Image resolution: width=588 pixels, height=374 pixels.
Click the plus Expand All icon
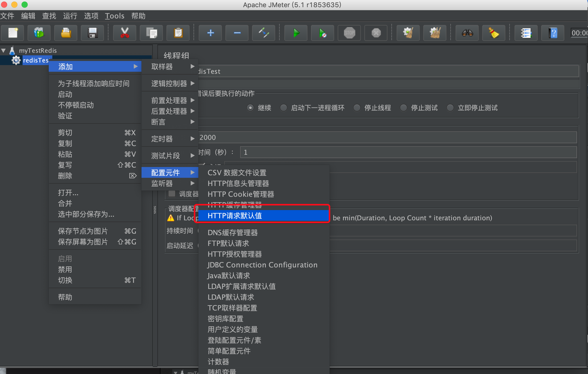[x=210, y=33]
